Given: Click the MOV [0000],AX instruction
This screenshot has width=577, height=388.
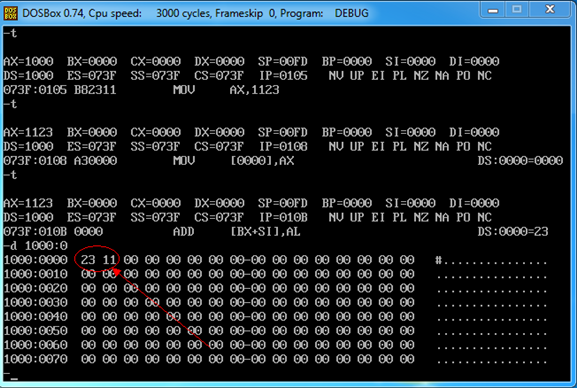Looking at the screenshot, I should coord(234,161).
